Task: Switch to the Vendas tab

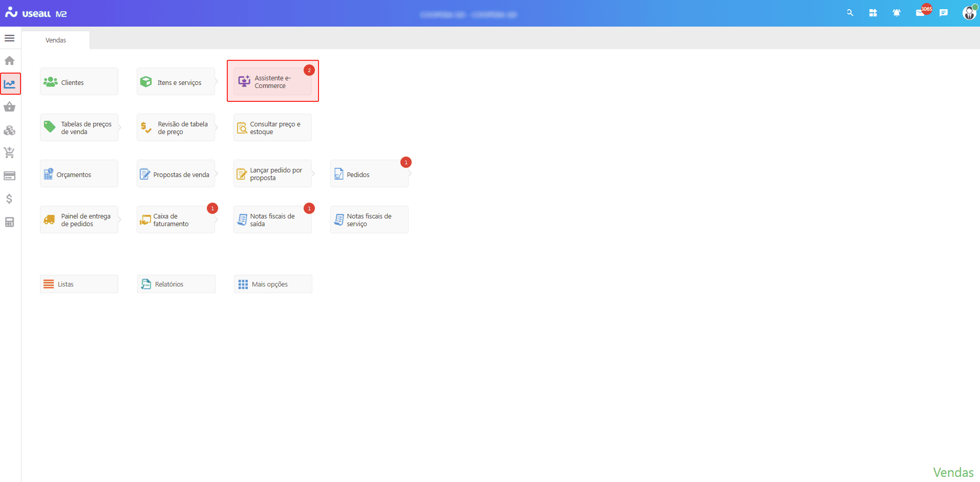Action: (x=55, y=40)
